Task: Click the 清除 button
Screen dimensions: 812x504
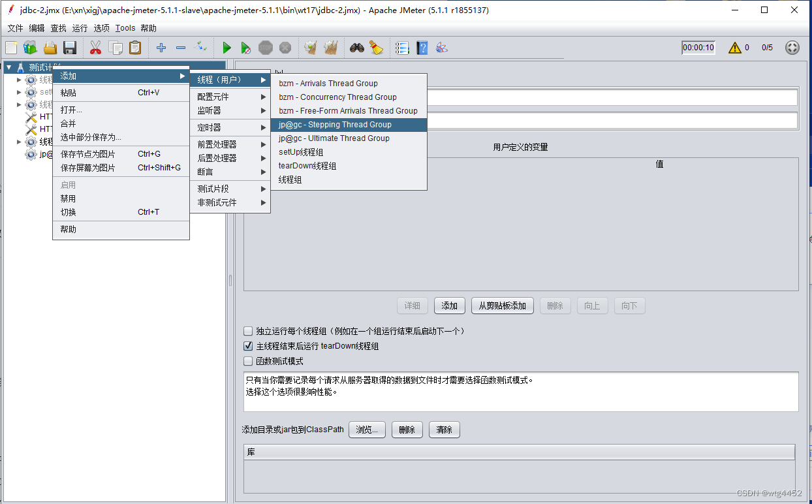Action: 445,430
